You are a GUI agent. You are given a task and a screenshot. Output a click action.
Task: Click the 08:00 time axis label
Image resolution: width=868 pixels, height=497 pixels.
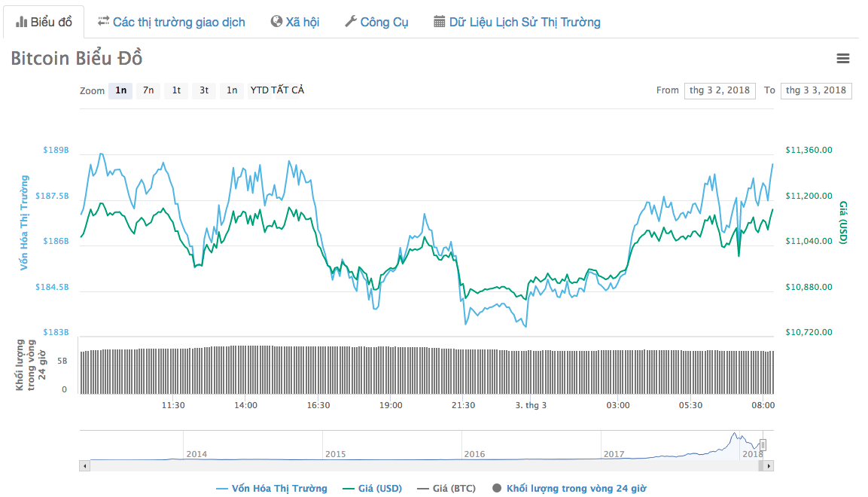(x=763, y=405)
